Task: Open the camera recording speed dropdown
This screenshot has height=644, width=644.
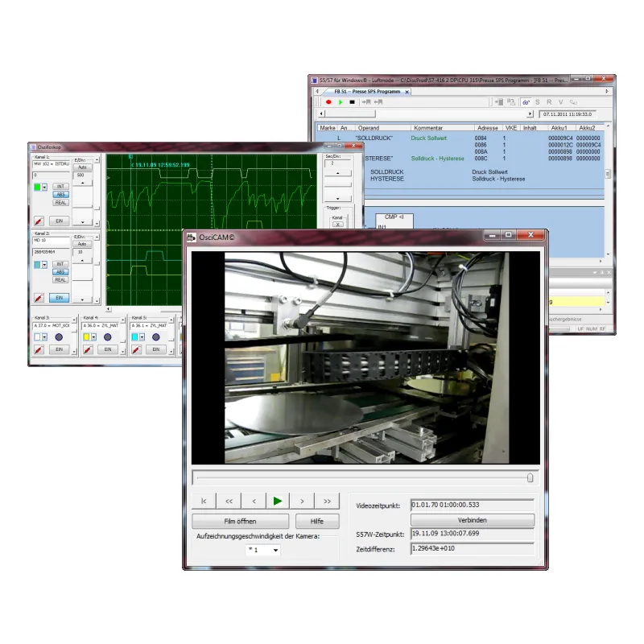Action: (x=275, y=551)
